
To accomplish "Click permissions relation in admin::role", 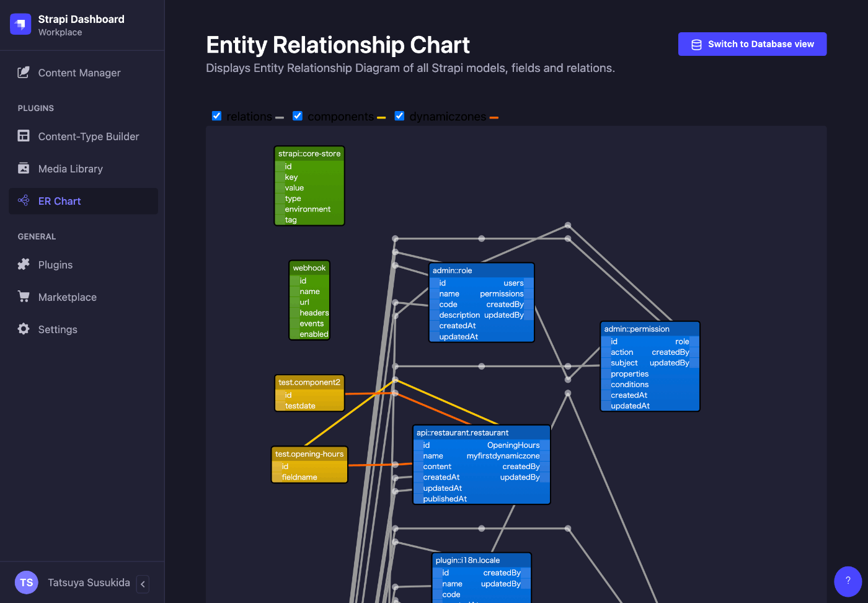I will coord(502,293).
